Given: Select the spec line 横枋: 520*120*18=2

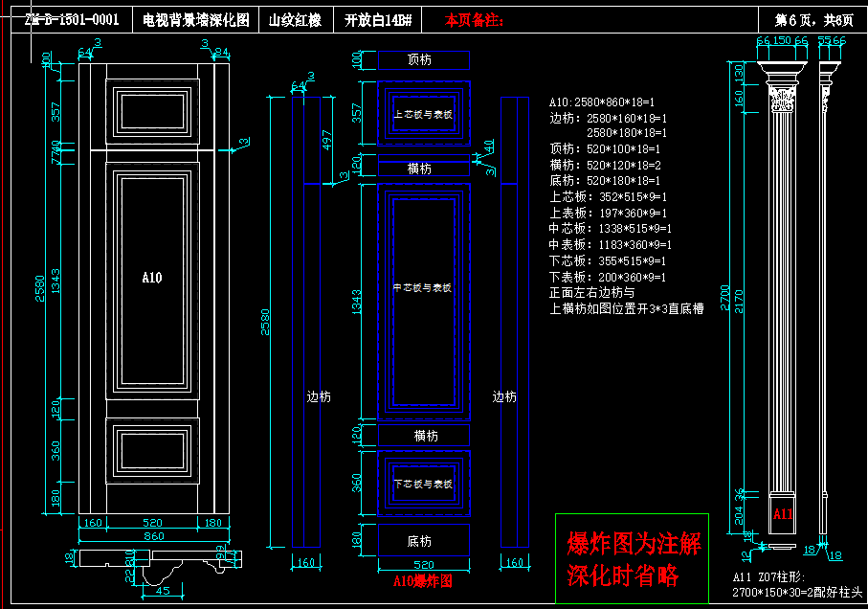Looking at the screenshot, I should point(605,165).
